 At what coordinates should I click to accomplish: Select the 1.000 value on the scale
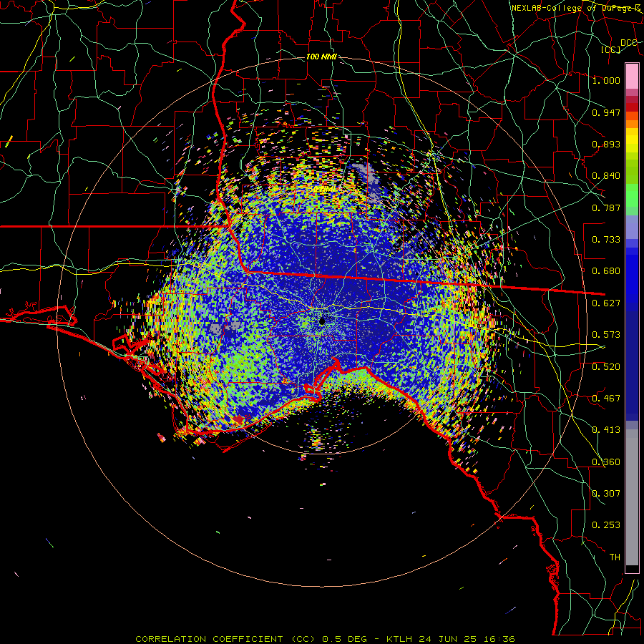tap(606, 80)
